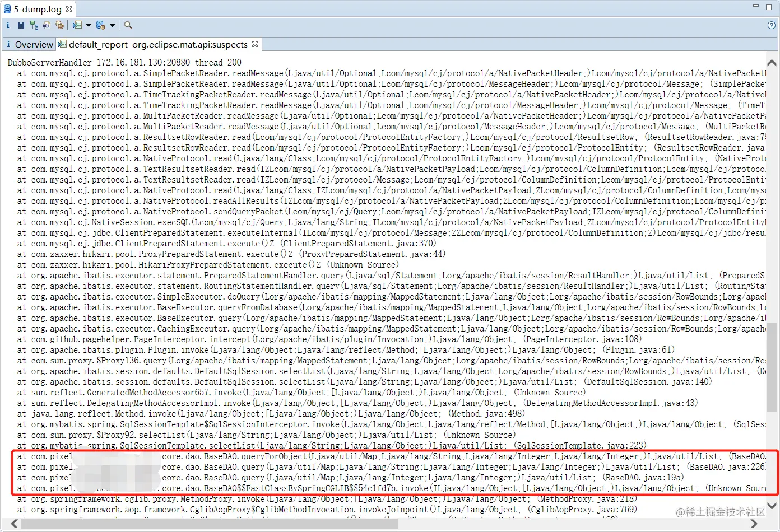780x532 pixels.
Task: Click the HikariProxyPreparedStatement.execute line
Action: click(x=208, y=264)
